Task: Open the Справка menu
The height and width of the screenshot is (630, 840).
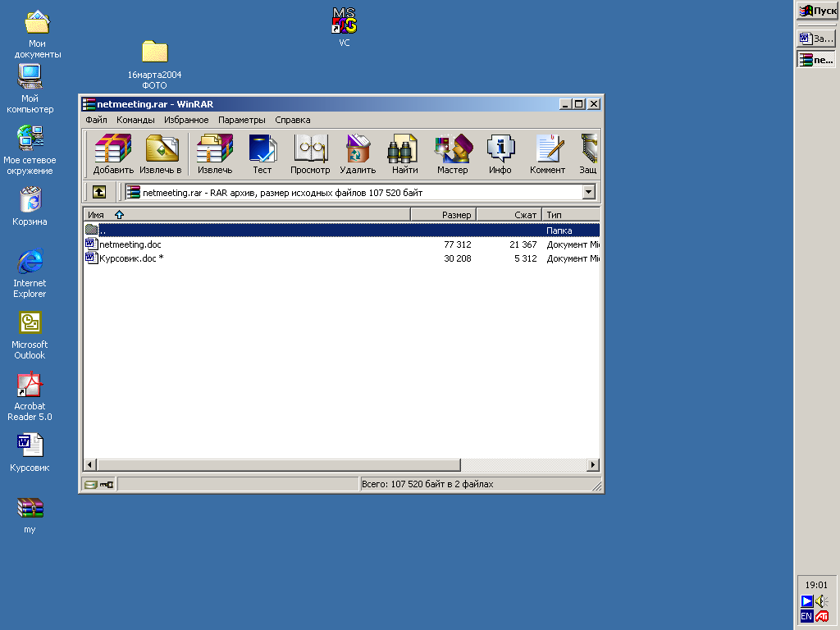Action: pyautogui.click(x=293, y=120)
